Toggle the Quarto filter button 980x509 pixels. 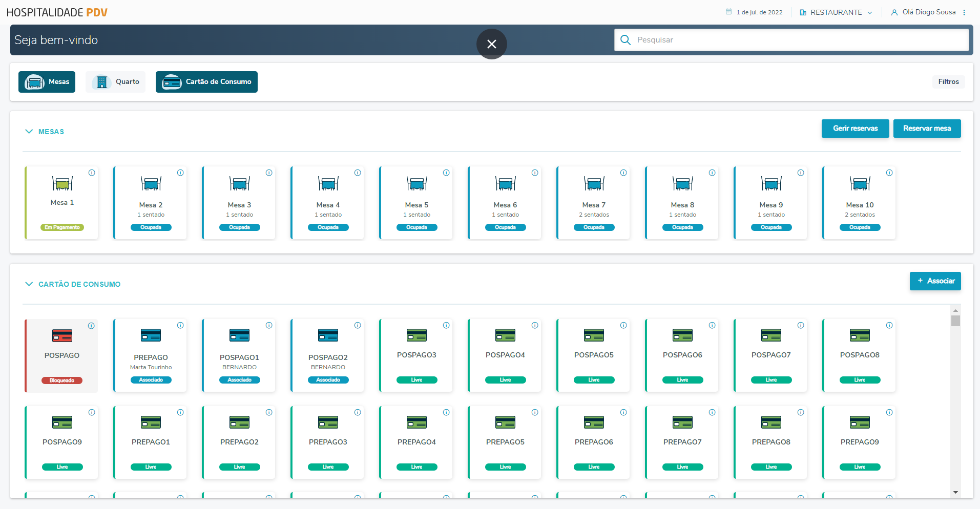pyautogui.click(x=116, y=82)
